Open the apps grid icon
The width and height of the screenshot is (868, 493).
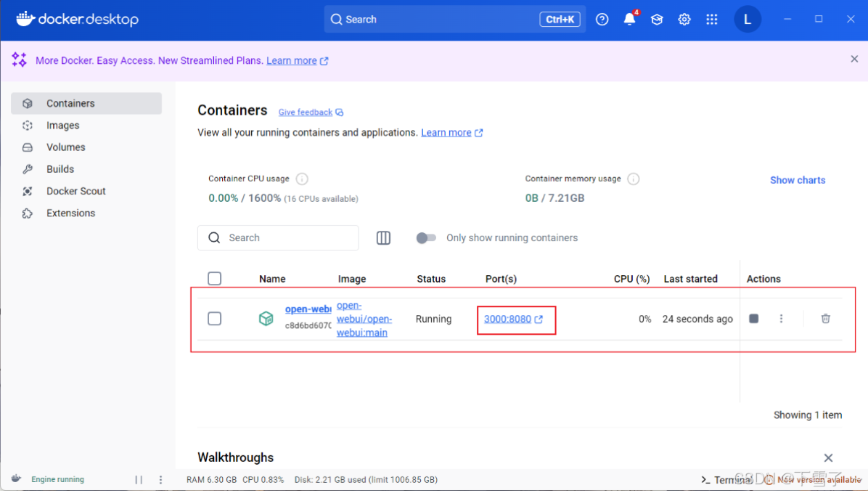click(712, 20)
